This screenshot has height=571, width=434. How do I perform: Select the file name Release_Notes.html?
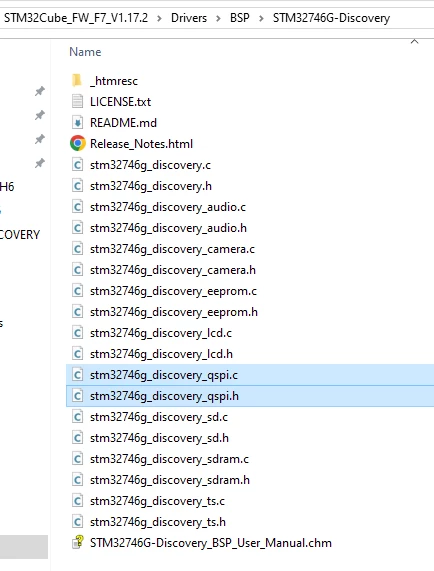click(x=141, y=144)
